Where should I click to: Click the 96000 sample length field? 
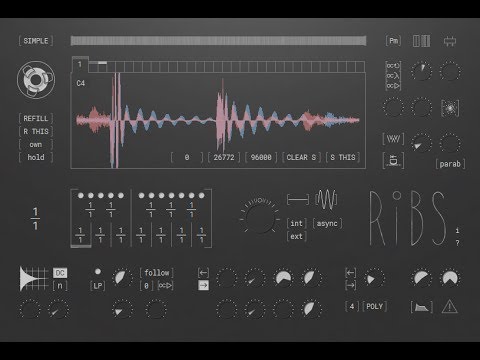point(261,157)
